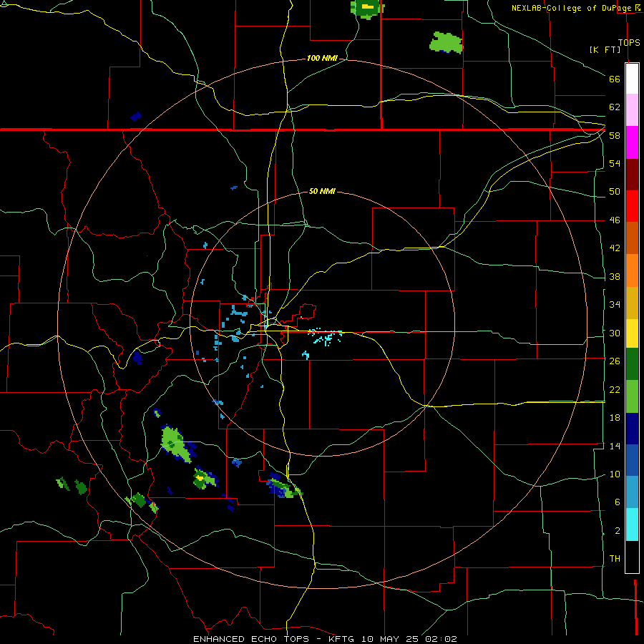
Task: Click the dark orange 46 kft swatch
Action: (x=632, y=238)
